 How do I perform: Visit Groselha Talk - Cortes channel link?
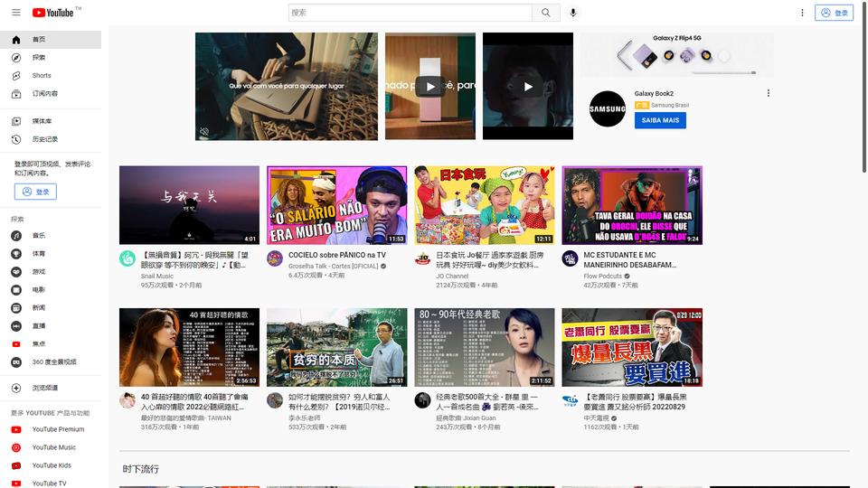[x=334, y=266]
